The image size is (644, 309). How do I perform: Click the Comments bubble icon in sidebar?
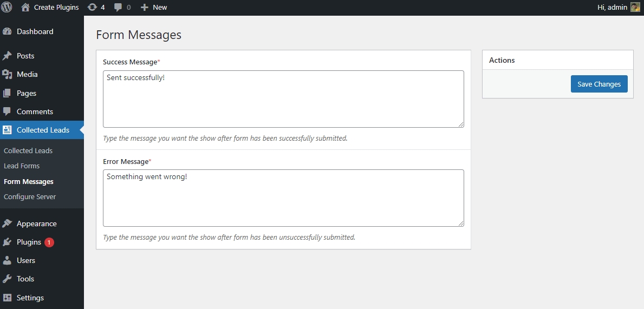pyautogui.click(x=7, y=111)
